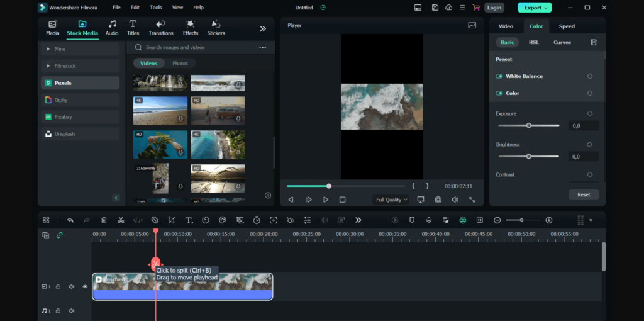Open the shopping cart icon
Image resolution: width=644 pixels, height=321 pixels.
(476, 8)
